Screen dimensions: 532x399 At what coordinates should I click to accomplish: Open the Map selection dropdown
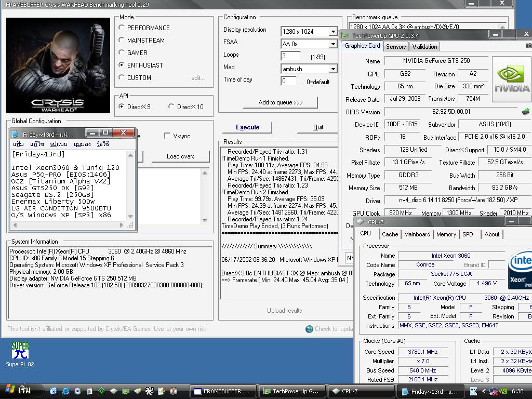coord(332,69)
